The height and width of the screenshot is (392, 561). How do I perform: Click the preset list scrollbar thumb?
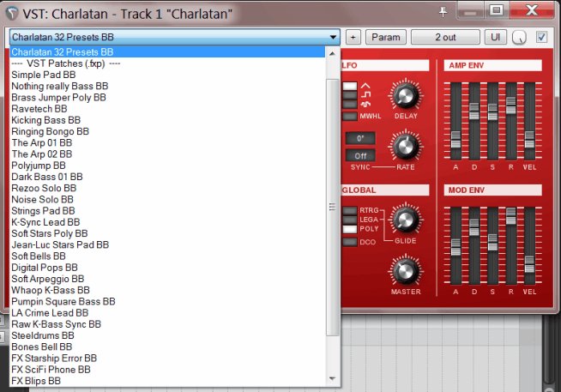click(332, 207)
